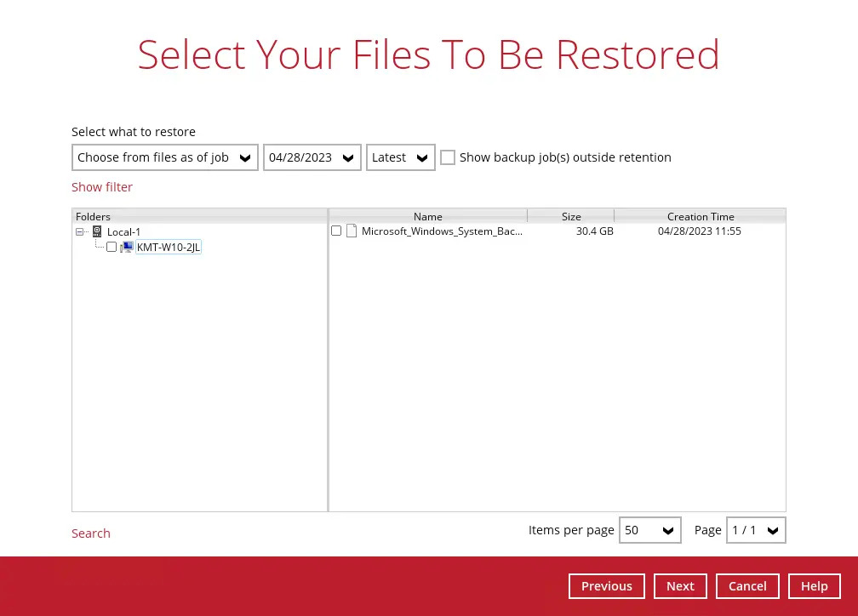The width and height of the screenshot is (858, 616).
Task: Click the Show filter link
Action: pos(102,187)
